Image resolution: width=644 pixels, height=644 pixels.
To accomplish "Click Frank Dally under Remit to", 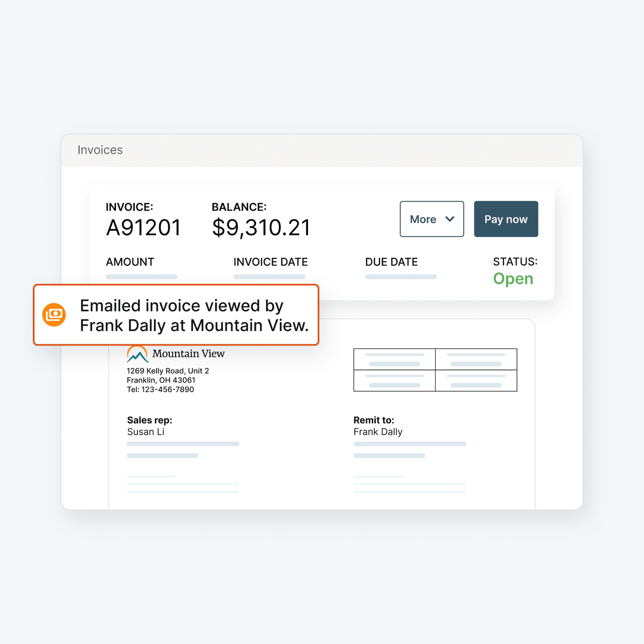I will (378, 432).
